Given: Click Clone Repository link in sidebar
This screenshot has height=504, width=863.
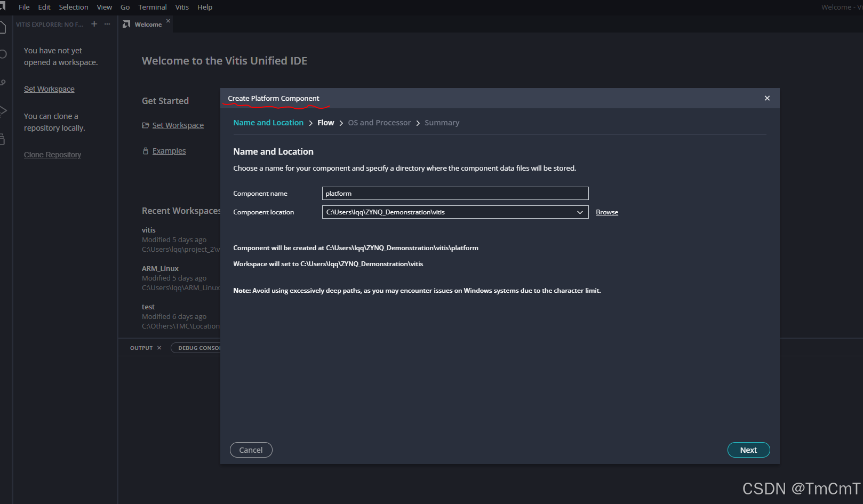Looking at the screenshot, I should tap(52, 155).
